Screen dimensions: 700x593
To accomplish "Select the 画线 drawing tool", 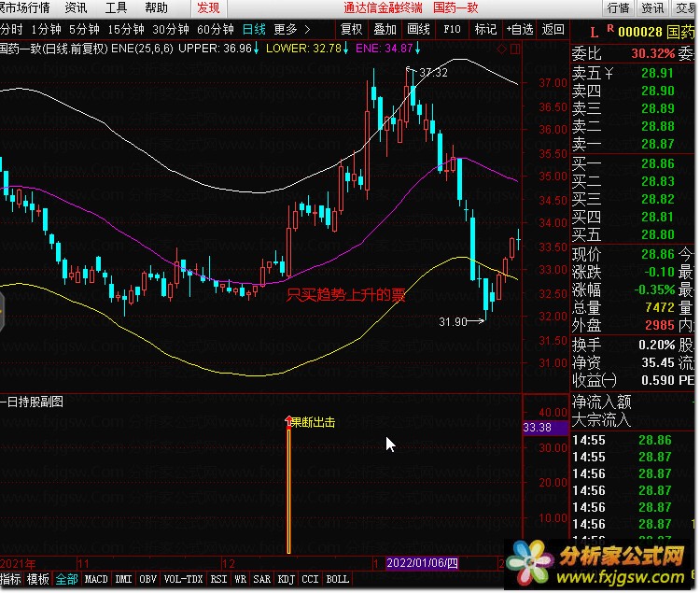I will (x=418, y=30).
